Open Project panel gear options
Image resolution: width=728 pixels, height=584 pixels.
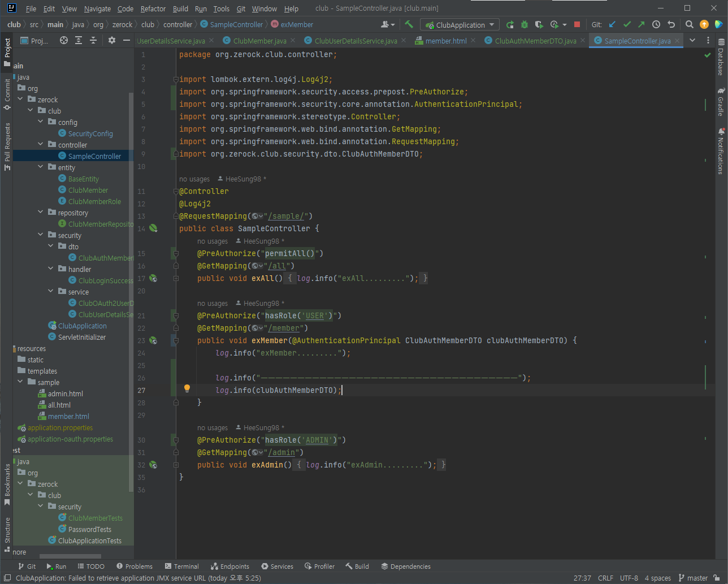(112, 40)
